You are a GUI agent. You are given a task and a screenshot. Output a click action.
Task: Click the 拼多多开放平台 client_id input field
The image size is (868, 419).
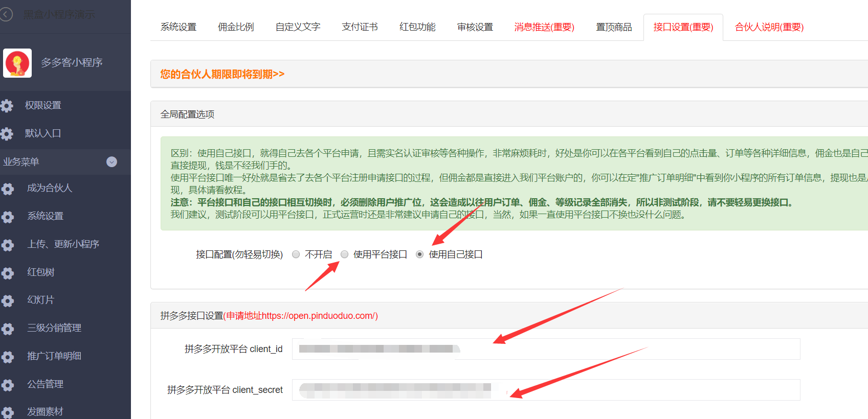tap(546, 349)
